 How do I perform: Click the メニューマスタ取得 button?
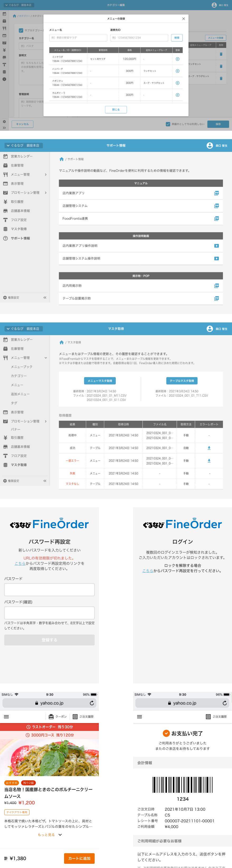[100, 381]
